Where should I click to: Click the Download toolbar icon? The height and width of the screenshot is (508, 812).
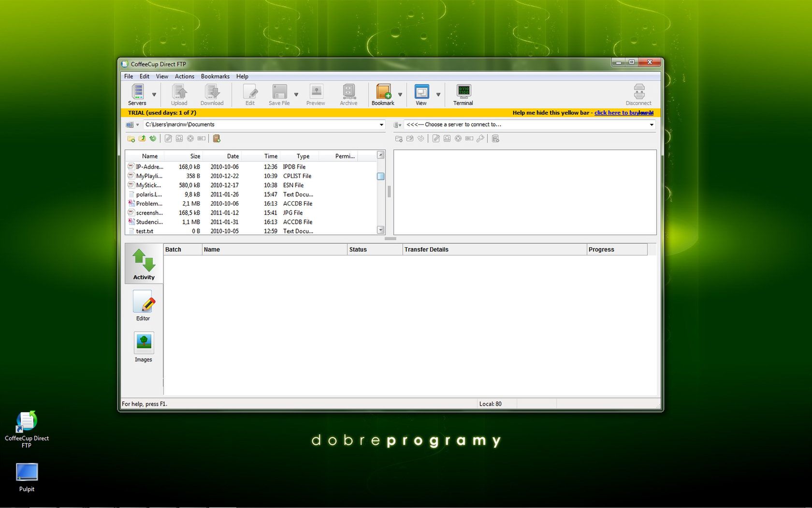(212, 94)
